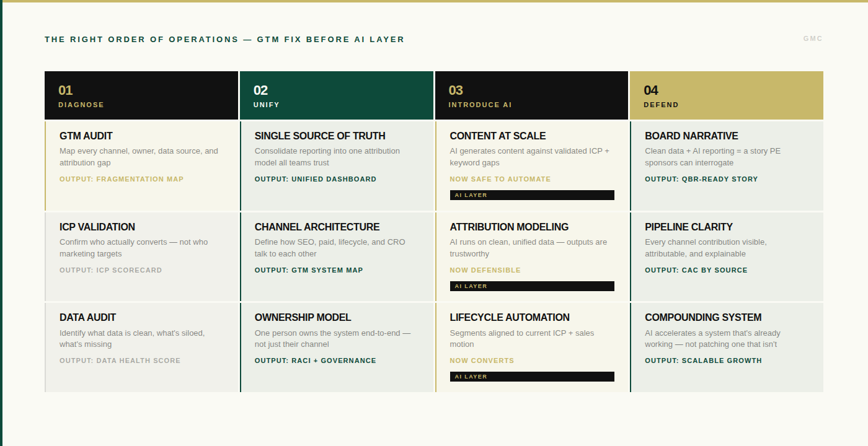Click 'Clean data + AI reporting' description
Image resolution: width=868 pixels, height=446 pixels.
click(713, 157)
